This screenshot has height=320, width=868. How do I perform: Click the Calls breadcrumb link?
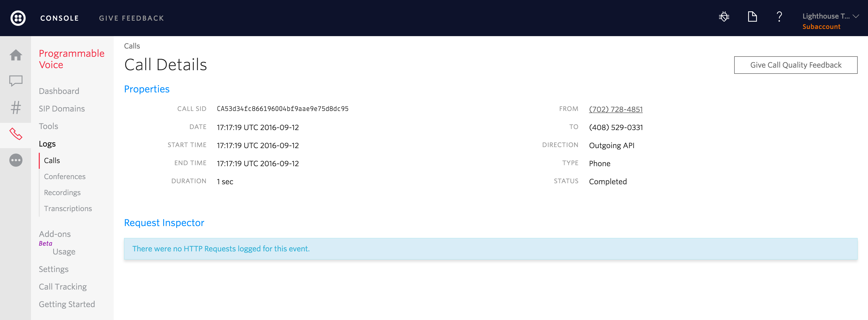click(x=132, y=46)
